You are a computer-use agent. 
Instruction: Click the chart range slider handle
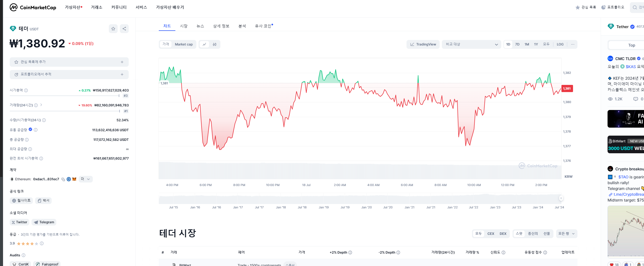(561, 198)
